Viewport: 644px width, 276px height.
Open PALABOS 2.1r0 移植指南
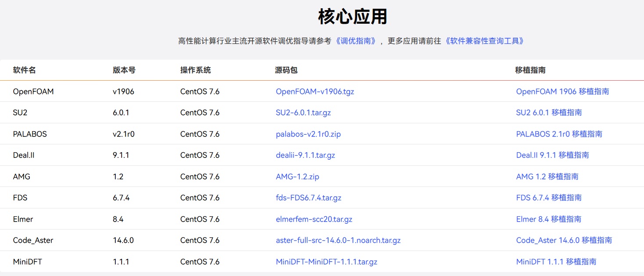559,134
